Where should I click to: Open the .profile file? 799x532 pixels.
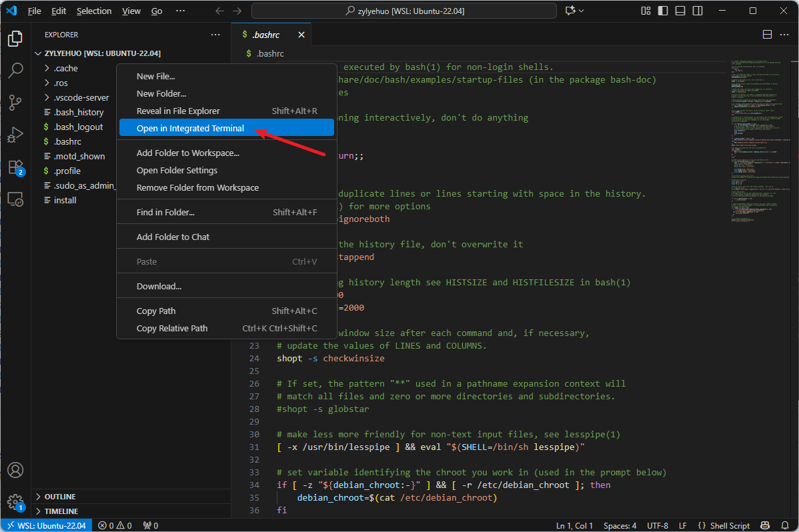tap(67, 171)
